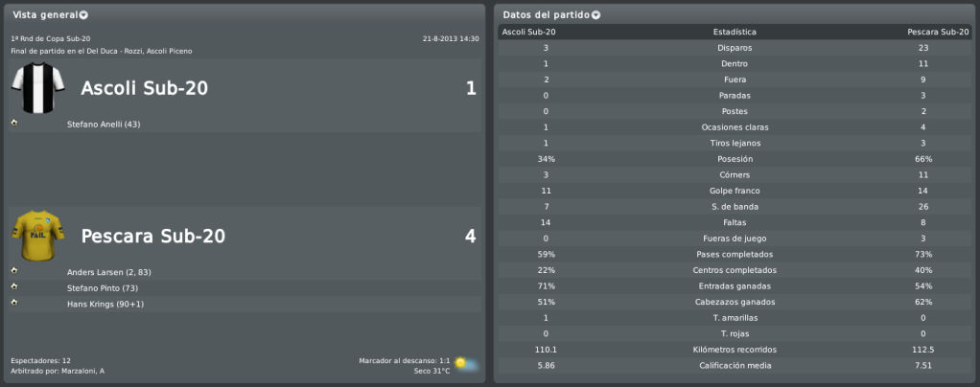This screenshot has width=980, height=387.
Task: Click the Estadística column header
Action: (735, 32)
